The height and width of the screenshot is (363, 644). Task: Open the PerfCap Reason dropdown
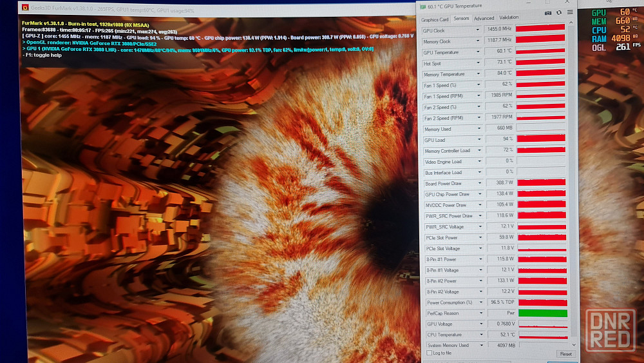tap(481, 313)
